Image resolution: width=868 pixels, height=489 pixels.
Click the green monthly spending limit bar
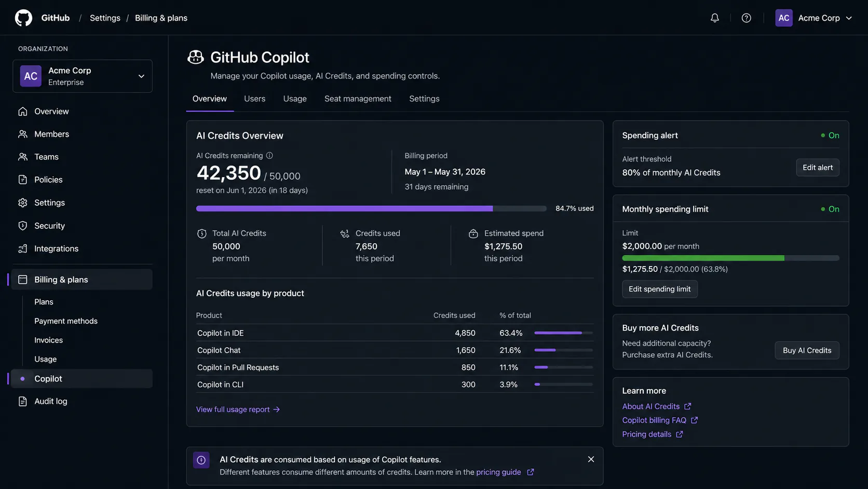[x=730, y=258]
